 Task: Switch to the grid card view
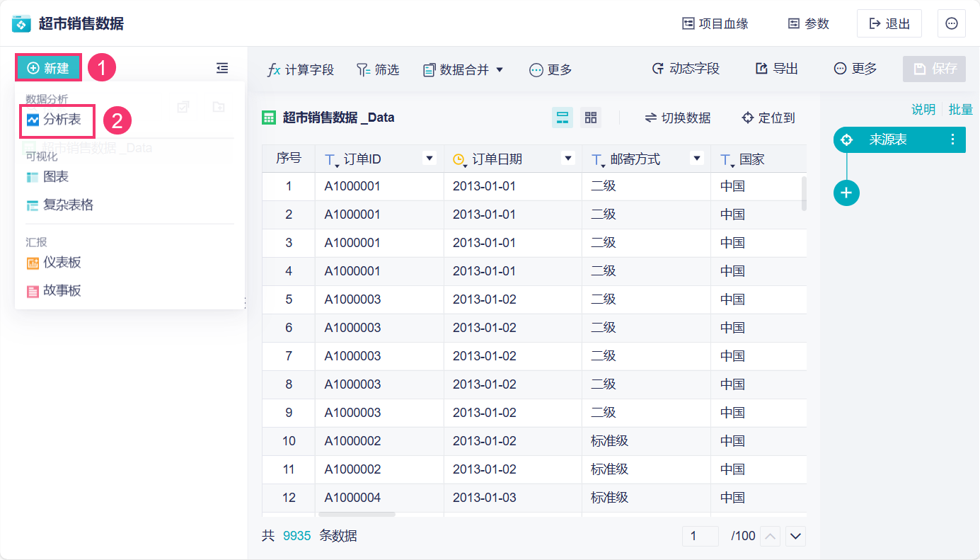pos(590,118)
